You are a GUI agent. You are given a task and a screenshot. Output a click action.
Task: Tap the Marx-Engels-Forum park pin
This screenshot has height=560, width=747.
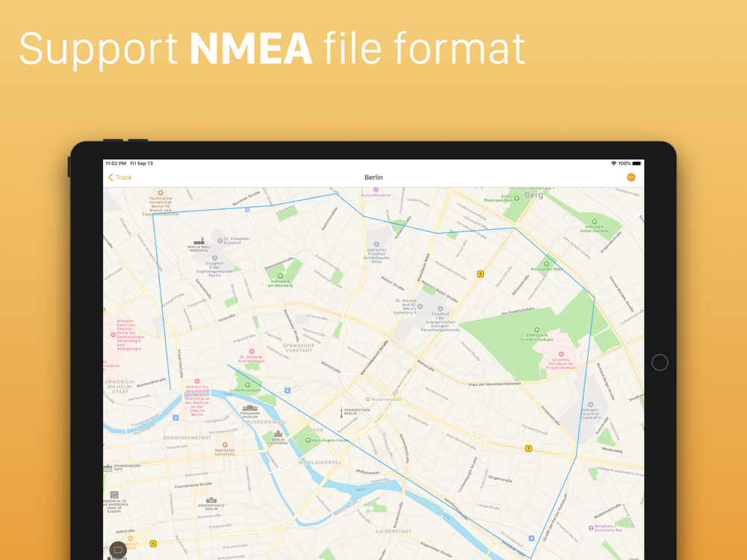(308, 441)
